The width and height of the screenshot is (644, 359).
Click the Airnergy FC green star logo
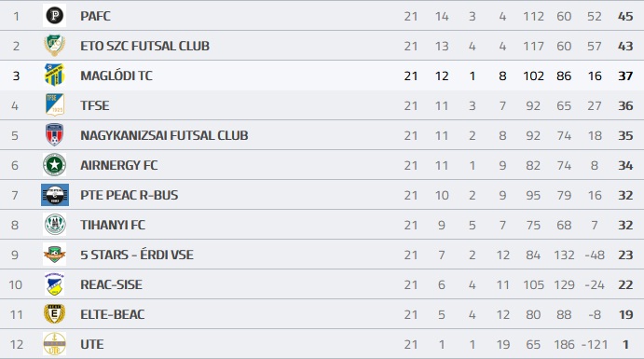[x=55, y=165]
